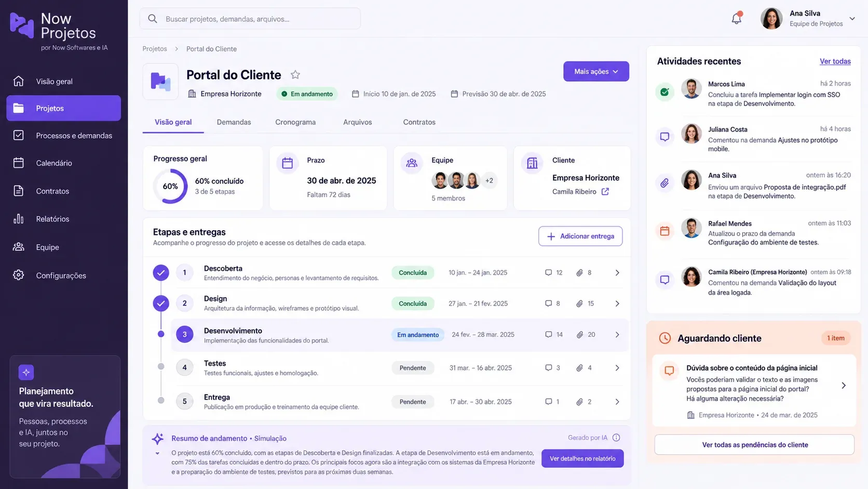Switch to the Cronograma tab
Image resolution: width=868 pixels, height=489 pixels.
[295, 122]
